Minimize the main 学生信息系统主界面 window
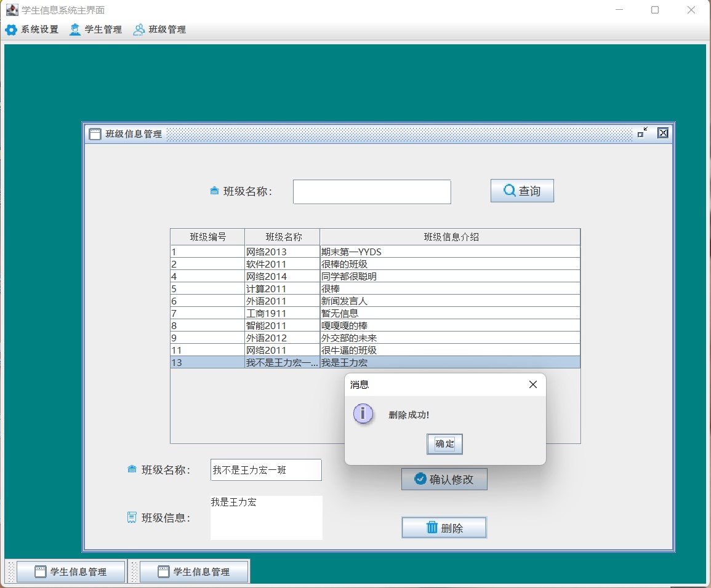The width and height of the screenshot is (711, 588). [619, 9]
